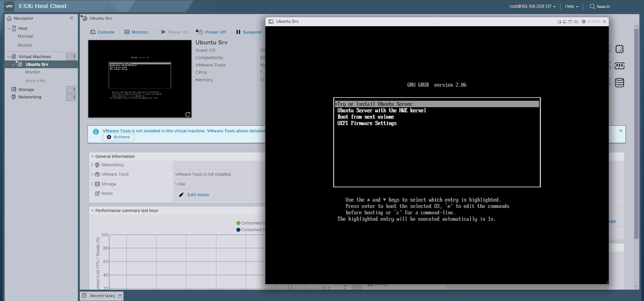Open the root@192.168.208.137 user dropdown

tap(532, 6)
